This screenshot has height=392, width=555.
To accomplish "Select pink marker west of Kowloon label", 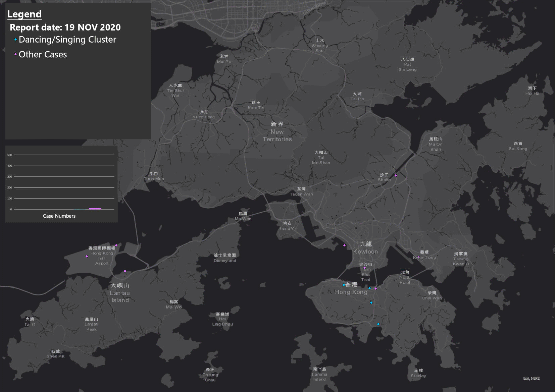I will (x=344, y=245).
